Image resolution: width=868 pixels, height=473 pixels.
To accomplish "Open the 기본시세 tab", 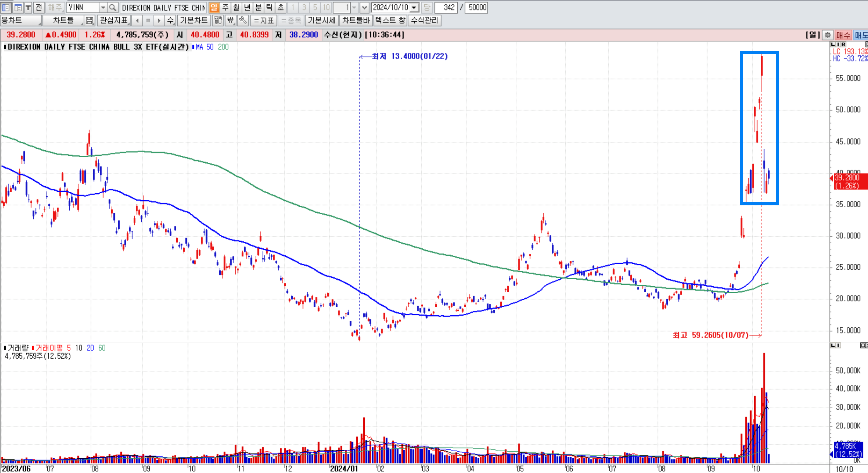I will [321, 20].
